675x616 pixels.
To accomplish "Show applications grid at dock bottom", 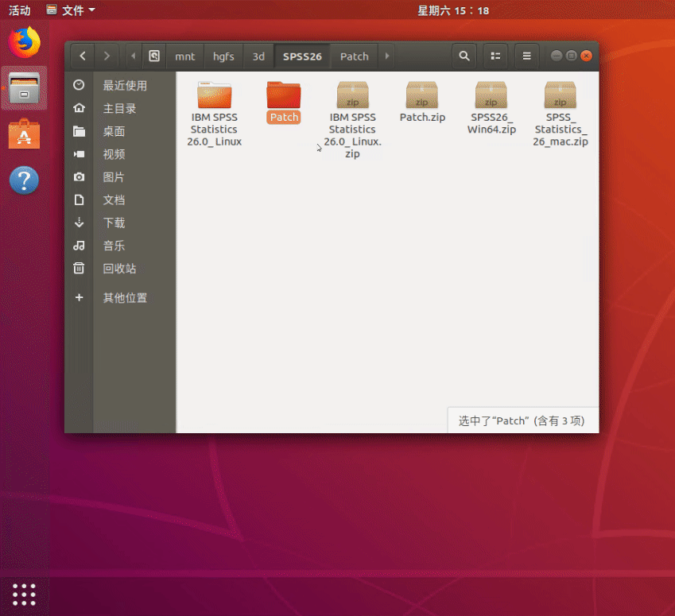I will [24, 595].
